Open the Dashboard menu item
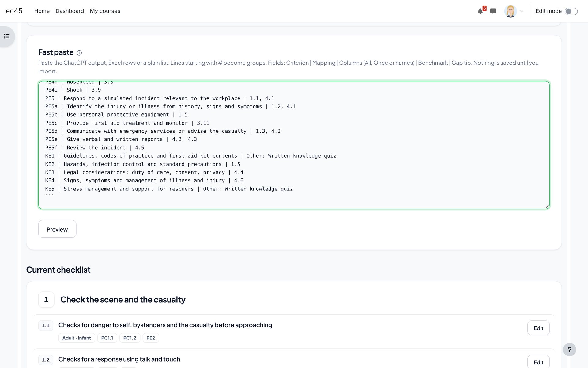 pos(70,11)
